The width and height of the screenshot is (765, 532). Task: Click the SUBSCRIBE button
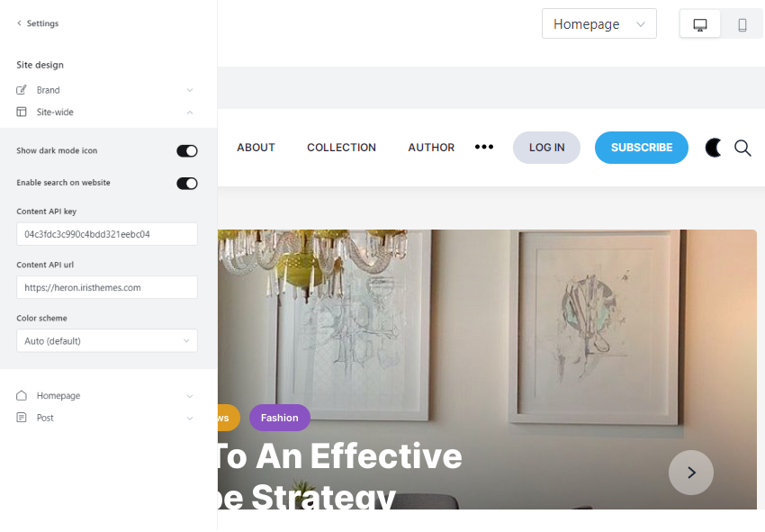coord(641,148)
